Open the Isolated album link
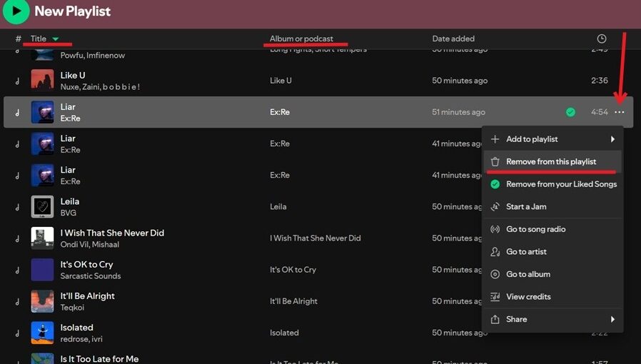641x364 pixels. (x=284, y=333)
